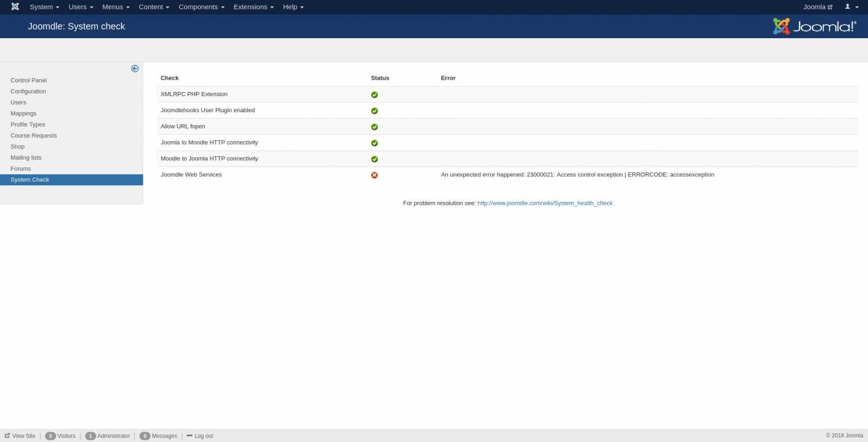Viewport: 868px width, 442px height.
Task: Go to Configuration in the sidebar
Action: coord(28,91)
